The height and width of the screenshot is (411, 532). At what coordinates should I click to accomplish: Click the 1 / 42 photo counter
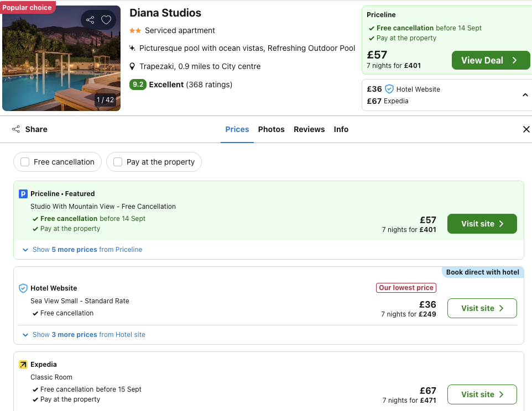click(x=105, y=100)
